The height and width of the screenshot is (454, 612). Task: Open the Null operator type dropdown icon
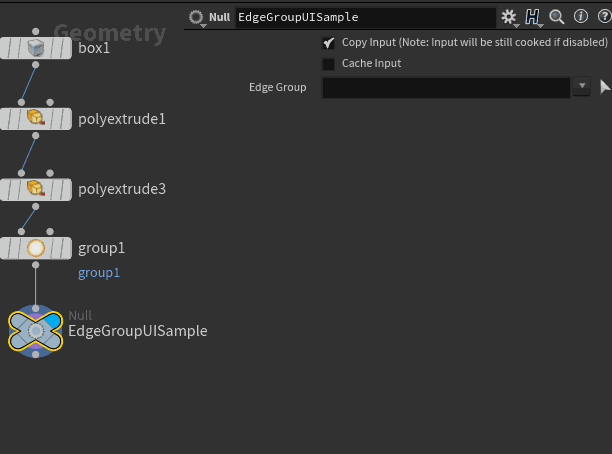pyautogui.click(x=196, y=18)
